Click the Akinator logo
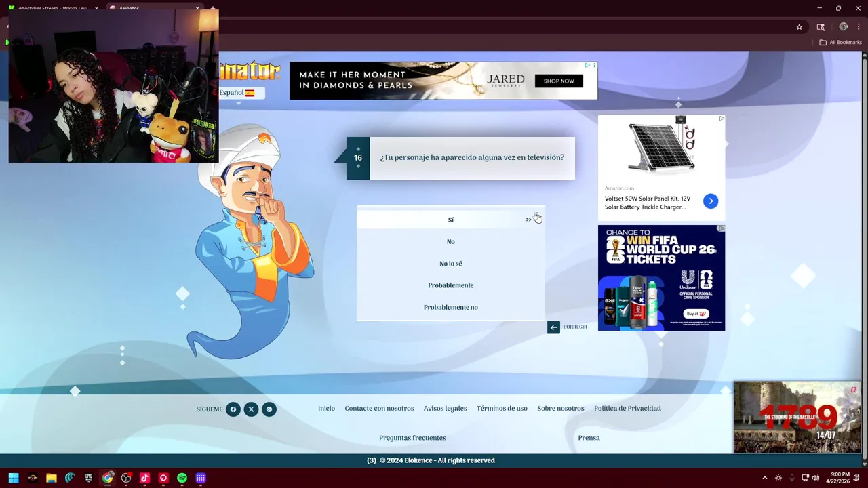The image size is (868, 488). click(x=250, y=71)
